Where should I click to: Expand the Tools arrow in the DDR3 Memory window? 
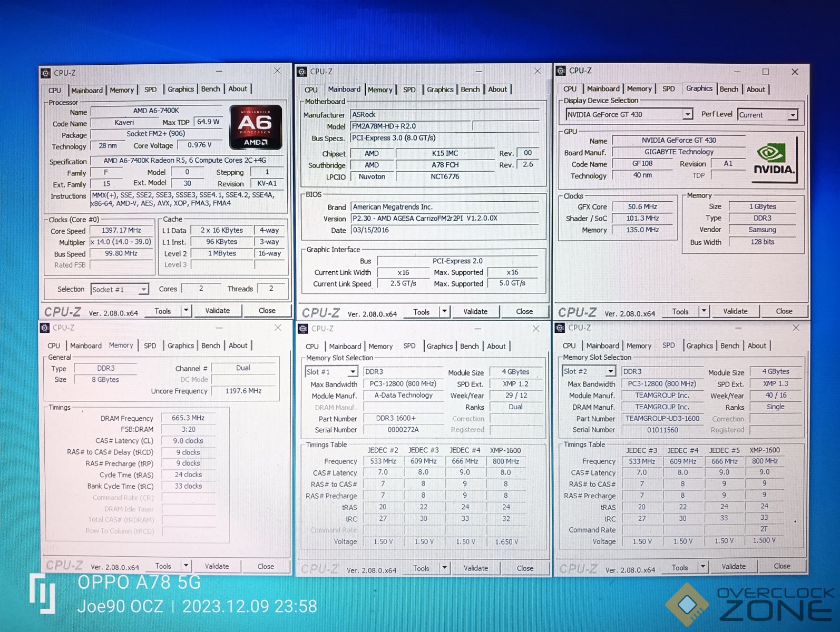(186, 566)
